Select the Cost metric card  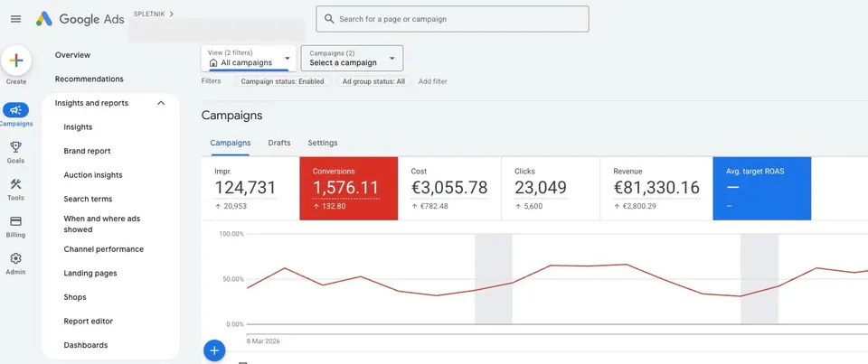[x=449, y=189]
